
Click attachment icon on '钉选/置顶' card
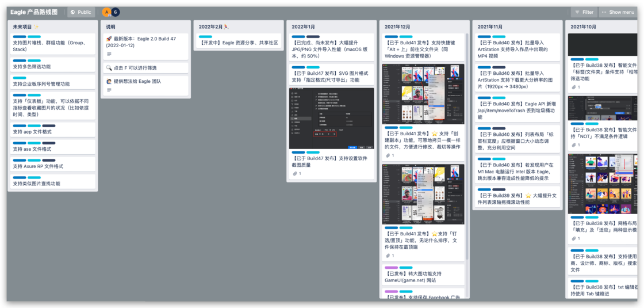[x=388, y=256]
